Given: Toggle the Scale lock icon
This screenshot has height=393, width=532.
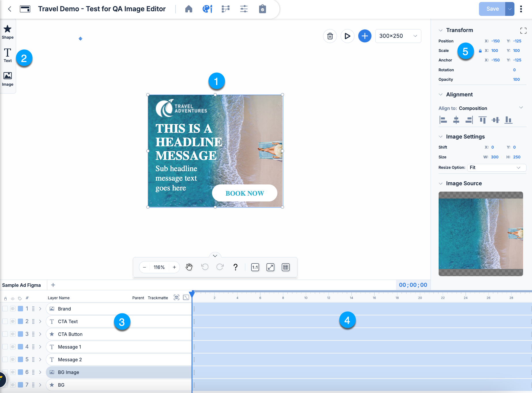Looking at the screenshot, I should (480, 51).
